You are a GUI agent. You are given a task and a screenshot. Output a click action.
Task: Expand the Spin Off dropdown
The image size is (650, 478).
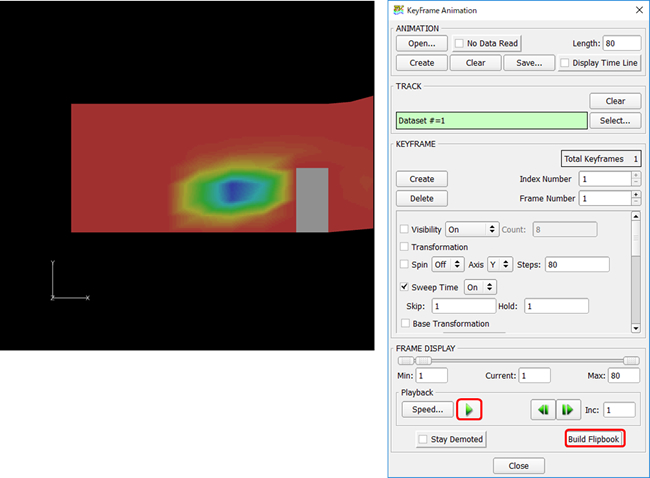(x=448, y=264)
